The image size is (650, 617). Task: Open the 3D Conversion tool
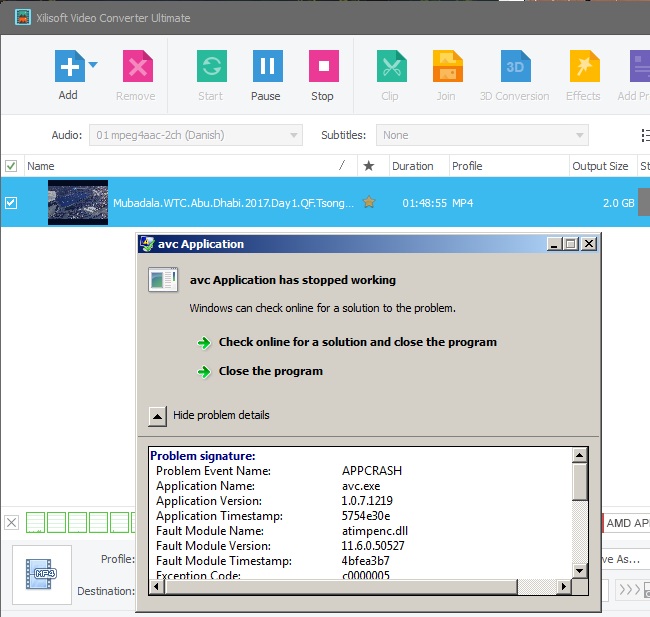pos(515,66)
